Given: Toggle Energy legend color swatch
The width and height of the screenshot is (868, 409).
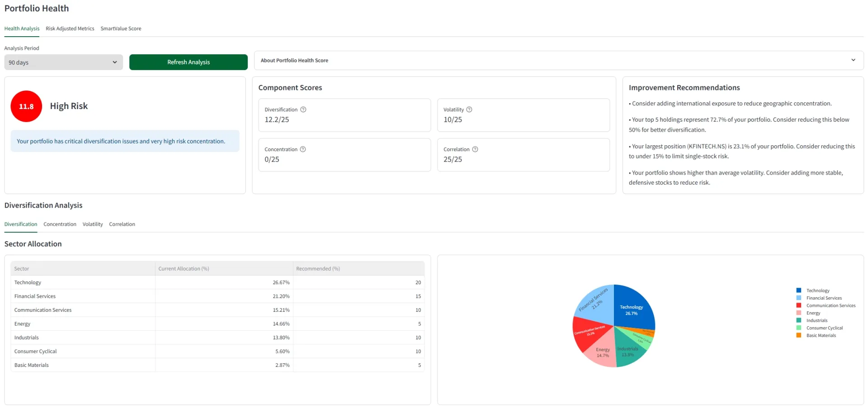Looking at the screenshot, I should [799, 313].
